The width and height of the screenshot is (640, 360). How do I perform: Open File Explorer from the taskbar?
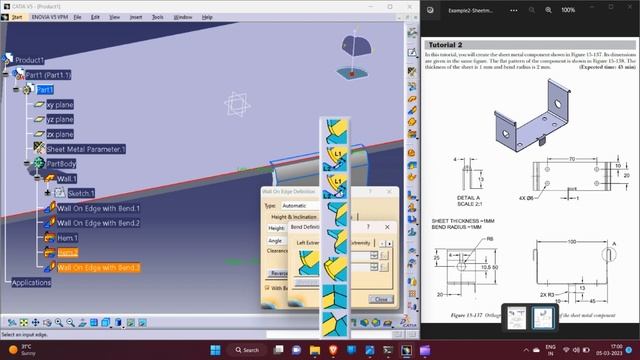315,350
